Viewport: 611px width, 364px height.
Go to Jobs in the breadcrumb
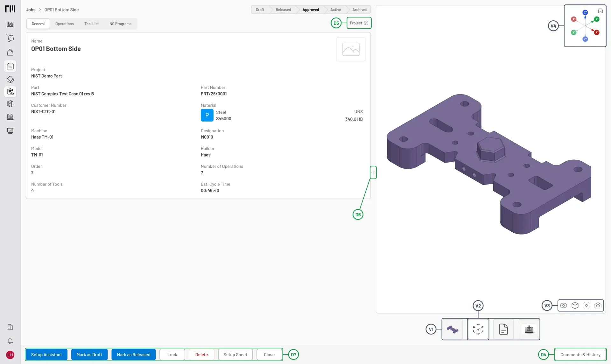(x=31, y=10)
